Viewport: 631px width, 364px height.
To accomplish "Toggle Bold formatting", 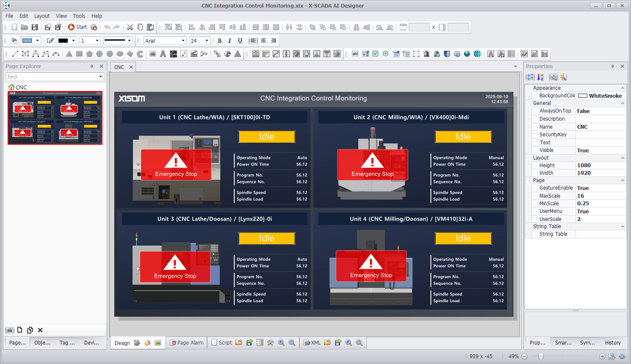I will click(x=219, y=41).
